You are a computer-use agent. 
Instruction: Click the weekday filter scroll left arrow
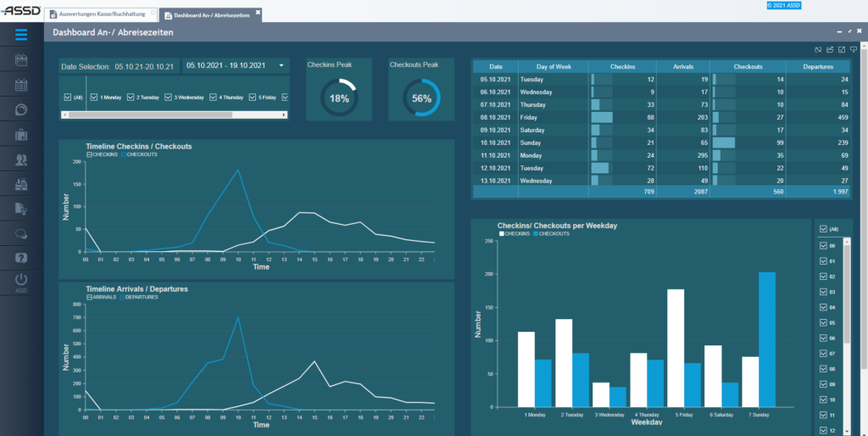point(64,115)
